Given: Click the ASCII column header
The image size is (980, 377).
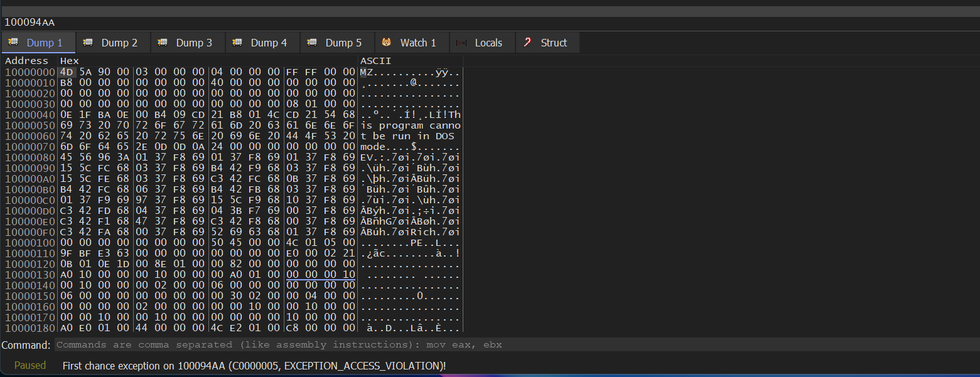Looking at the screenshot, I should point(375,61).
